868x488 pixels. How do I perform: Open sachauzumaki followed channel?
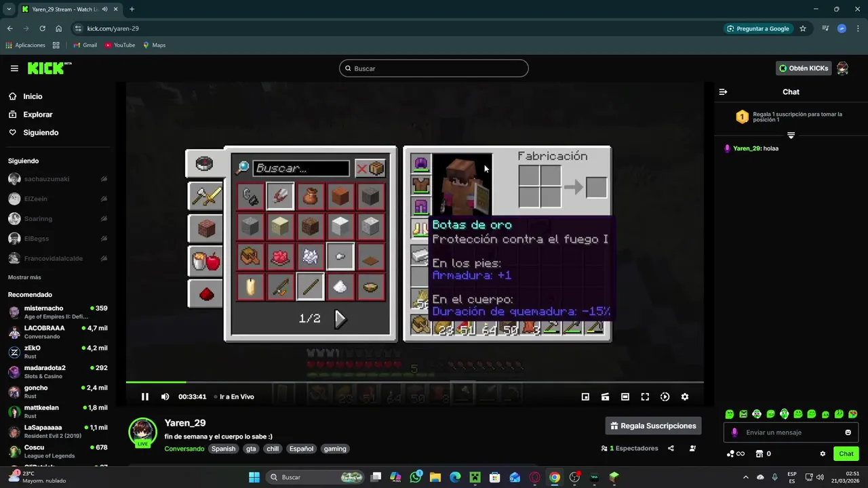[x=58, y=179]
